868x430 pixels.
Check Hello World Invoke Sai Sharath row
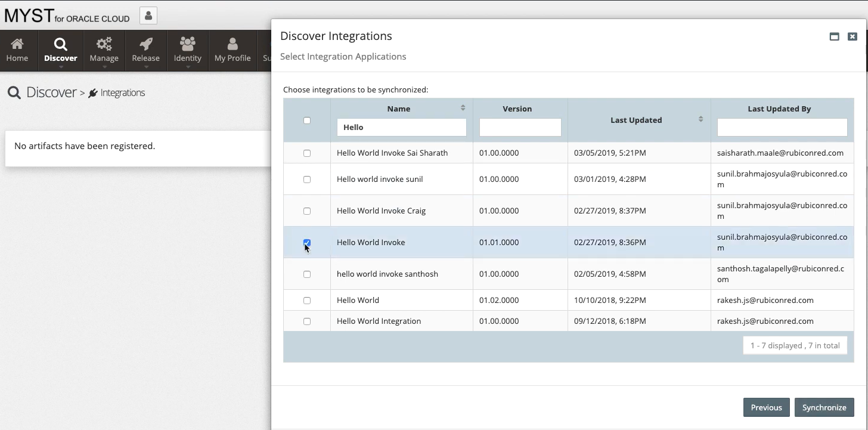307,153
